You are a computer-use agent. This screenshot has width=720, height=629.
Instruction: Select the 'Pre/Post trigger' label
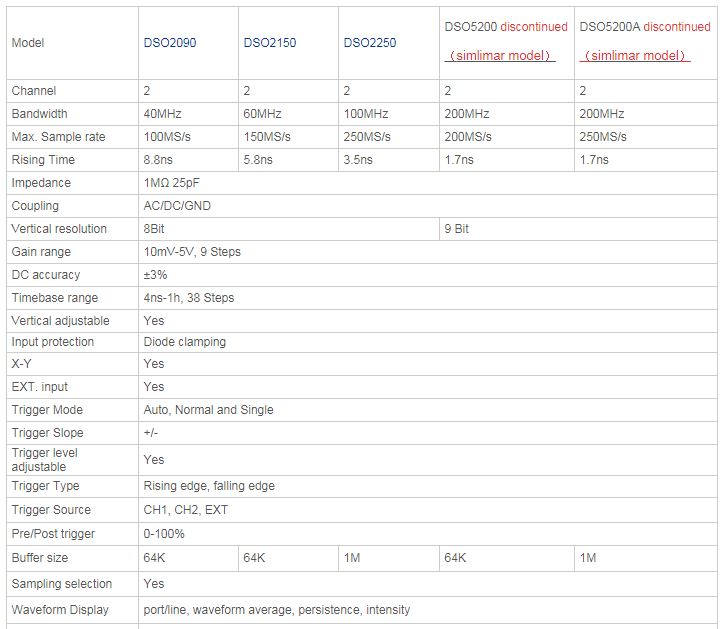click(x=53, y=534)
